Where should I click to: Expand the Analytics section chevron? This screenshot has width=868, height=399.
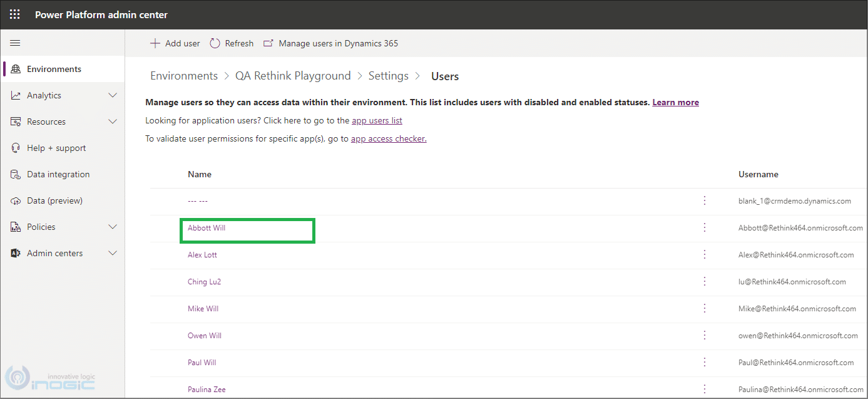pyautogui.click(x=113, y=96)
